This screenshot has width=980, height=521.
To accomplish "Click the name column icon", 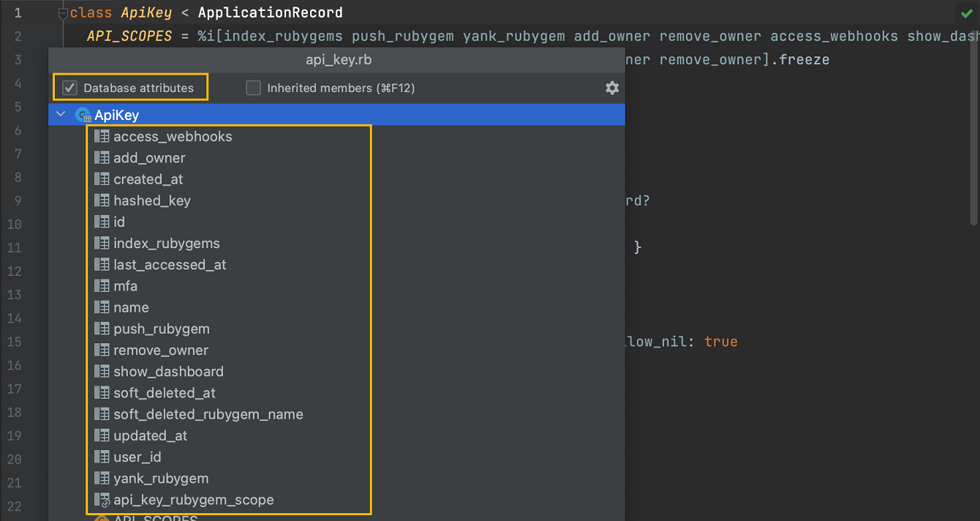I will pyautogui.click(x=102, y=307).
